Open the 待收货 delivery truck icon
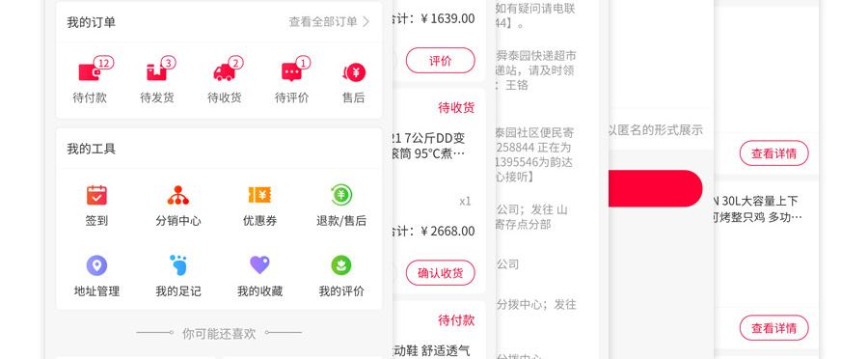The height and width of the screenshot is (359, 868). pyautogui.click(x=224, y=72)
